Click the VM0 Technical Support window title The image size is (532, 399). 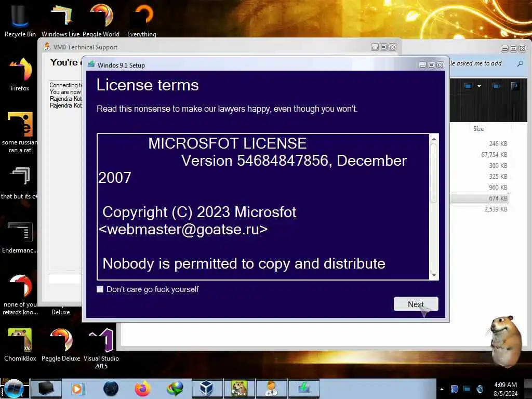point(85,47)
